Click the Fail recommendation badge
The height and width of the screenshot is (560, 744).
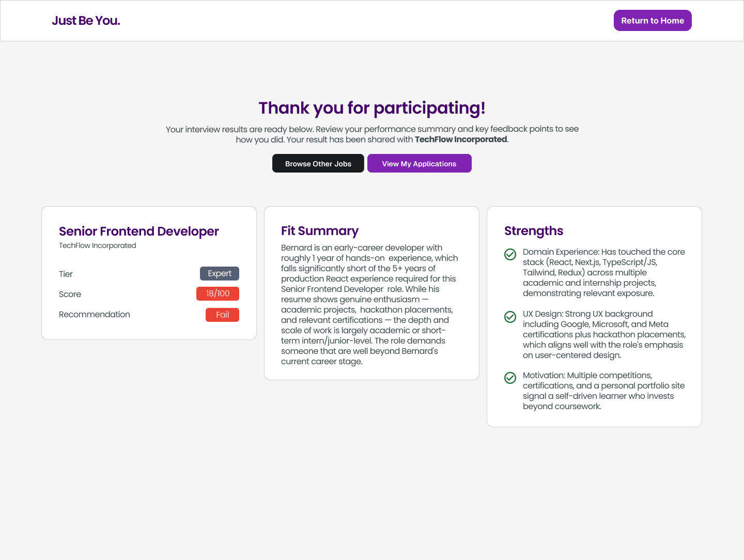pyautogui.click(x=222, y=315)
